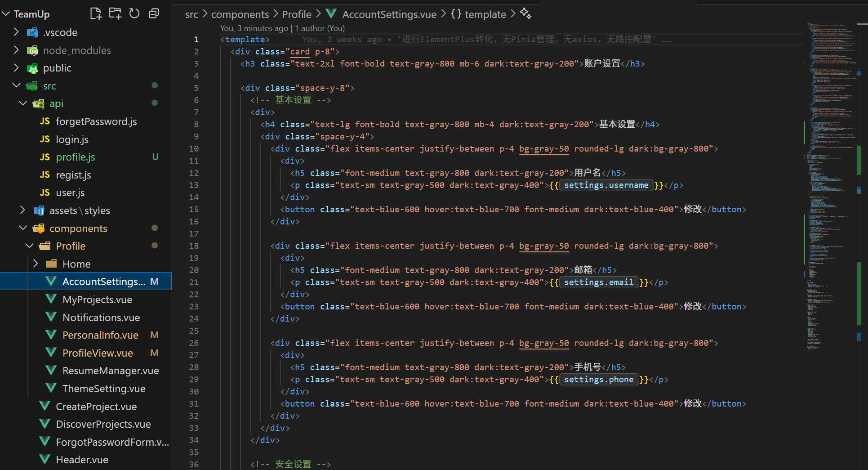
Task: Click the Vue icon in the breadcrumb
Action: pos(331,14)
